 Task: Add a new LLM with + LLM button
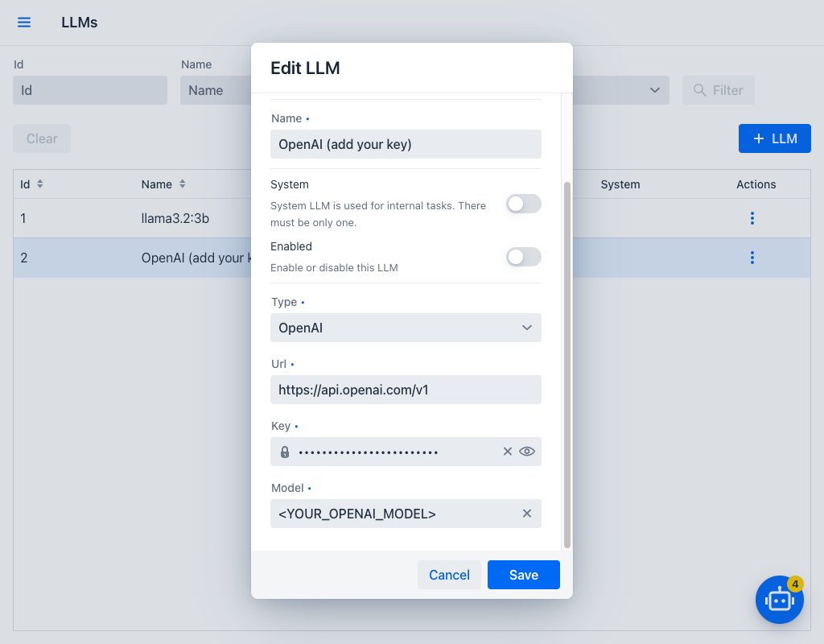tap(775, 138)
